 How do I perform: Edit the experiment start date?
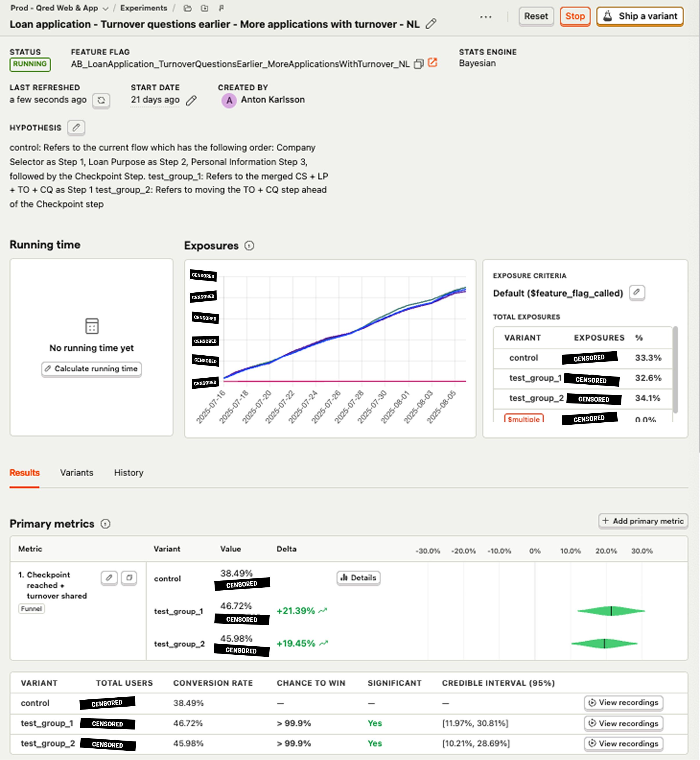[191, 100]
